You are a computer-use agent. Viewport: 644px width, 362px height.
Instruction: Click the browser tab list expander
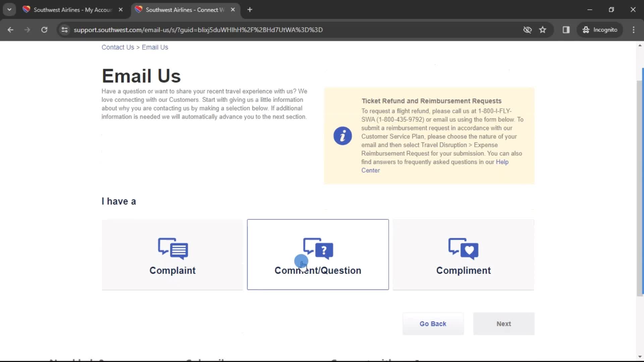tap(9, 9)
